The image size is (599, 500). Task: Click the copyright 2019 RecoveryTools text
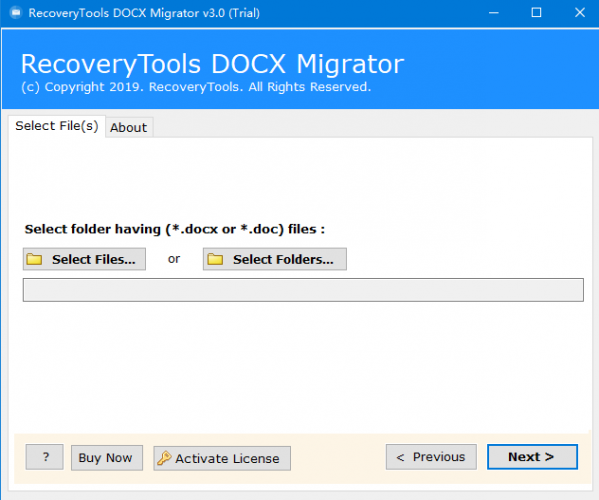196,87
